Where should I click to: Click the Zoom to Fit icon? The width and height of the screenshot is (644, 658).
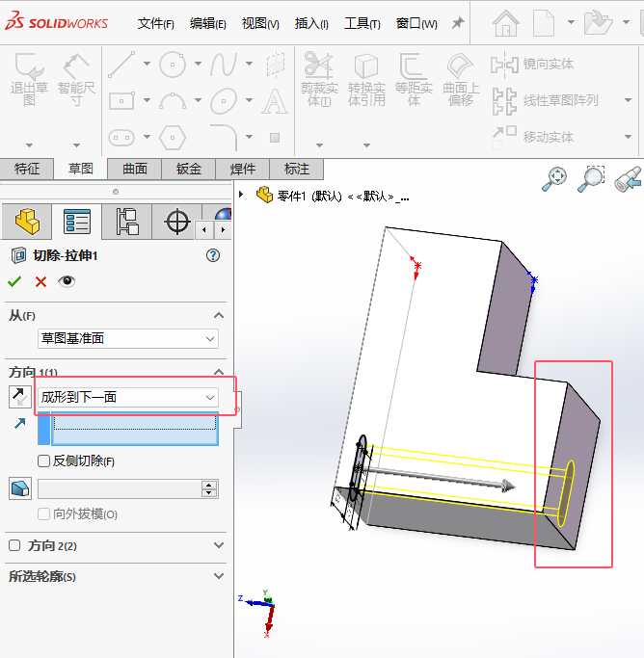tap(554, 179)
